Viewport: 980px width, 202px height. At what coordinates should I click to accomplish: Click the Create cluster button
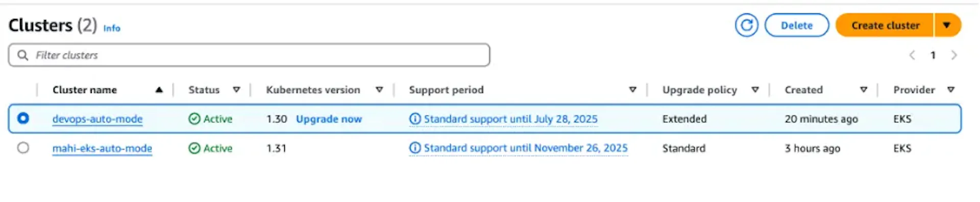tap(885, 25)
